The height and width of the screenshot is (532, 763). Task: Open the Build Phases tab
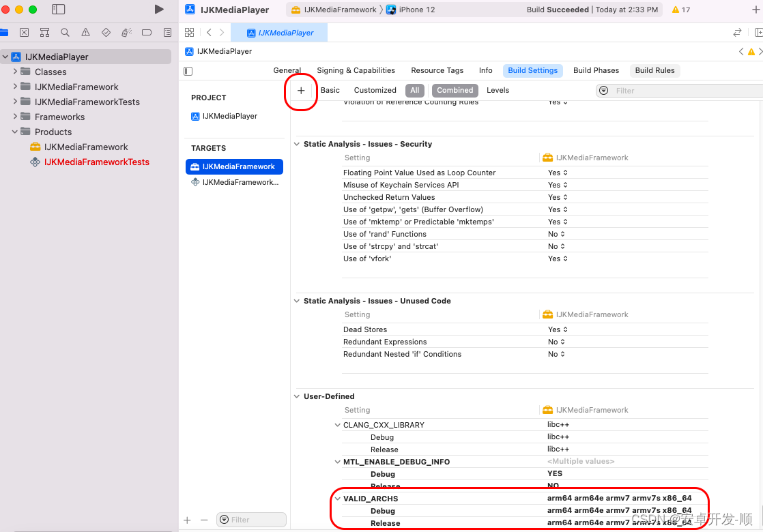[x=596, y=70]
